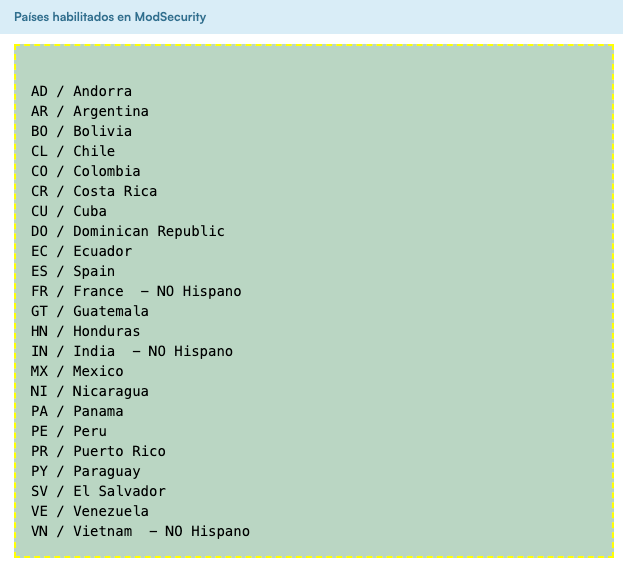
Task: Select the 'NI / Nicaragua' line
Action: 90,391
